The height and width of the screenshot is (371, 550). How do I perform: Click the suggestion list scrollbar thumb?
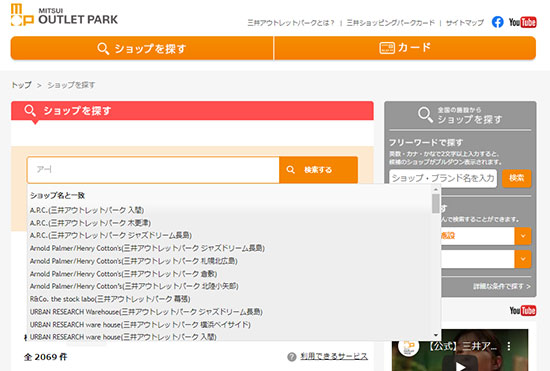coord(436,203)
